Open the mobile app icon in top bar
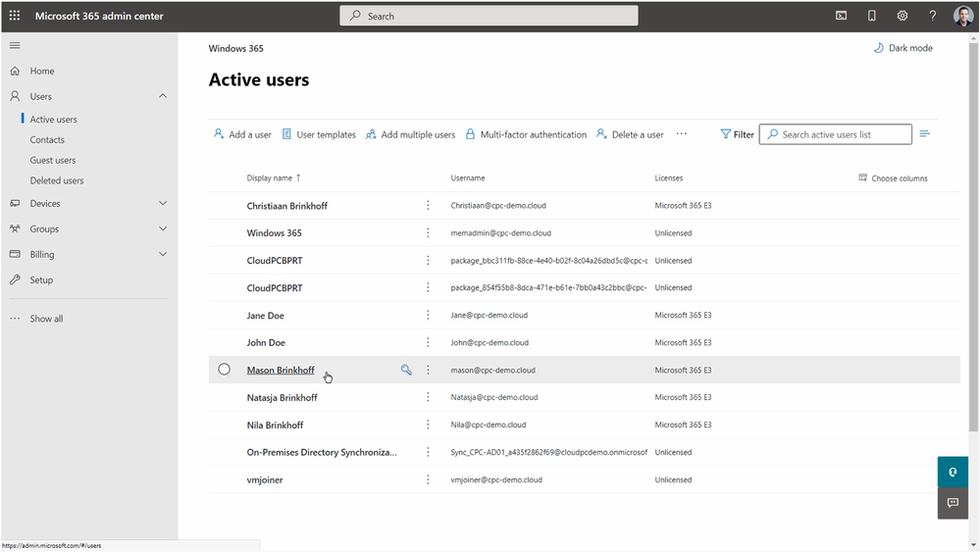The height and width of the screenshot is (552, 980). pos(872,16)
